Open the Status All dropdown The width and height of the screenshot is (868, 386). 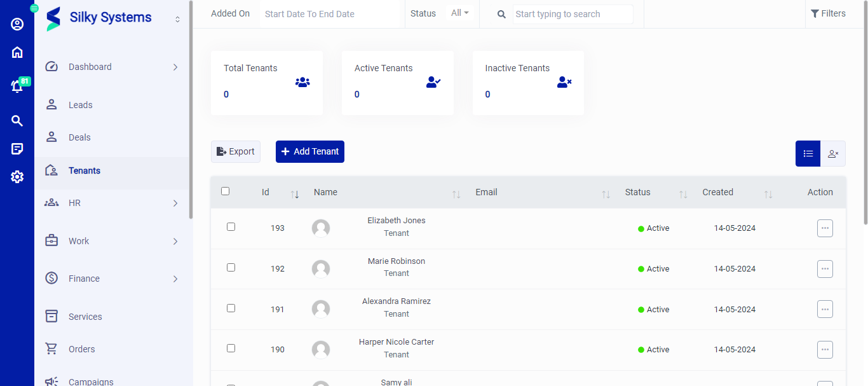459,13
